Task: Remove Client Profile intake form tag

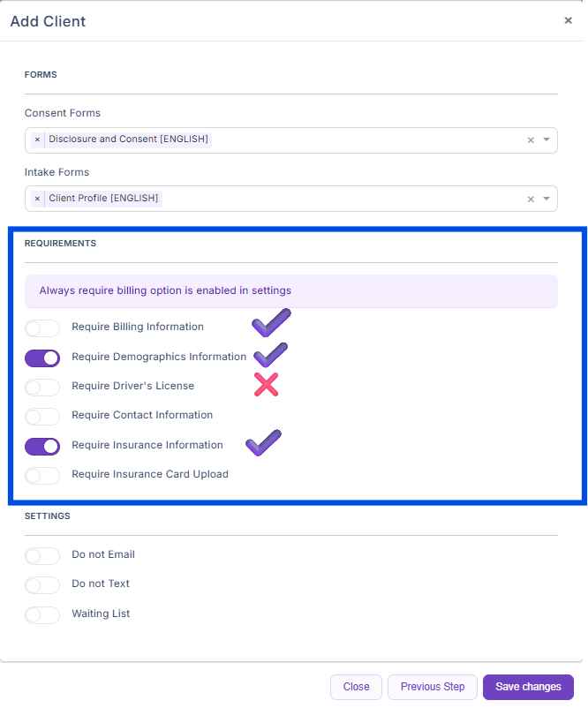Action: 37,199
